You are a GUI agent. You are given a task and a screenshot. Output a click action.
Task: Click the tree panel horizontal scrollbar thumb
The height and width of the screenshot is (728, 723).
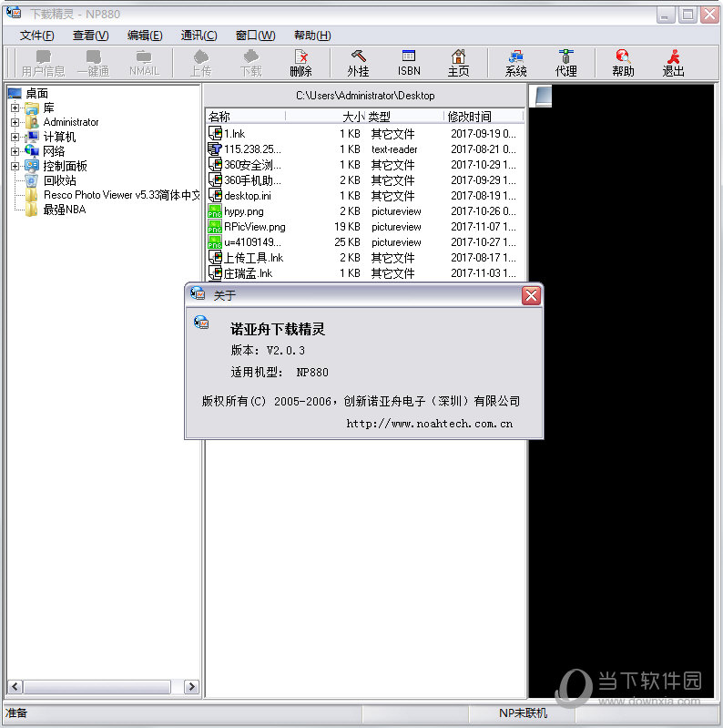point(97,687)
